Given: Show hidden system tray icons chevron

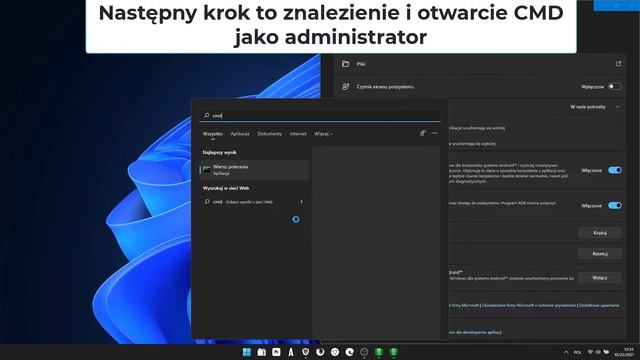Looking at the screenshot, I should point(566,352).
